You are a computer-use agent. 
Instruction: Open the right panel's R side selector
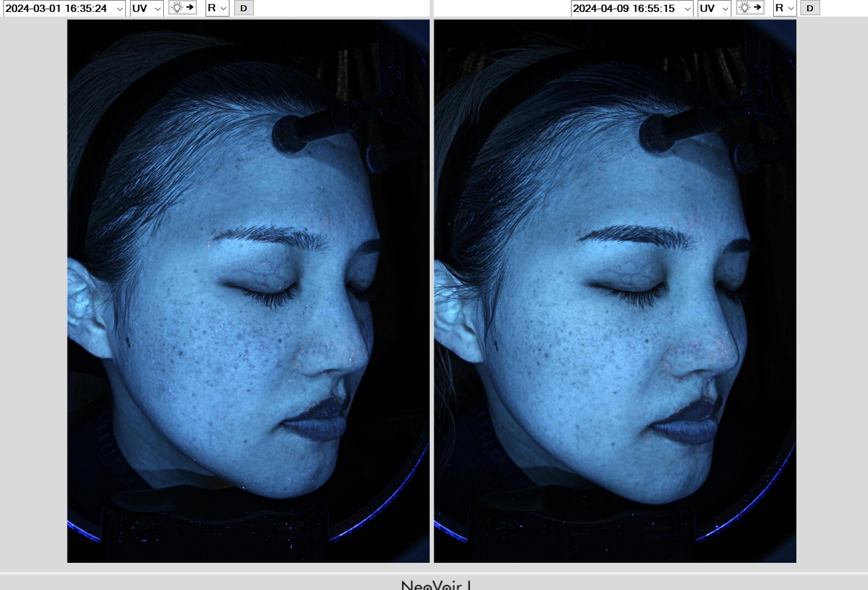(784, 8)
